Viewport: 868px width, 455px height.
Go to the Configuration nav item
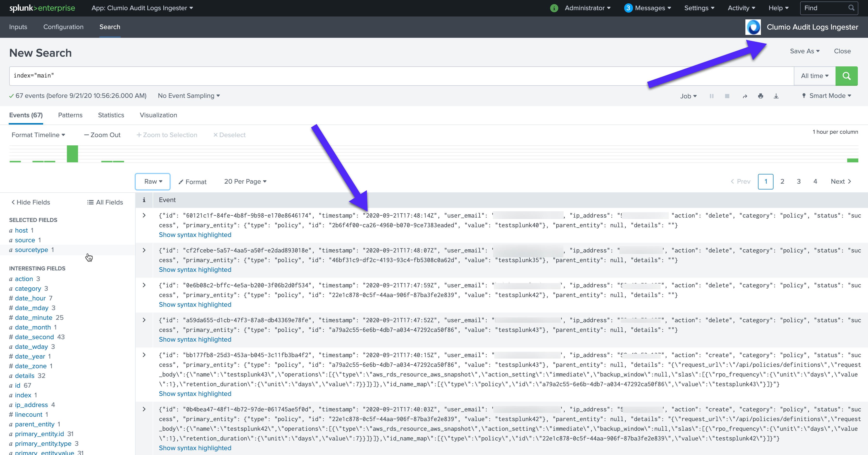coord(63,27)
